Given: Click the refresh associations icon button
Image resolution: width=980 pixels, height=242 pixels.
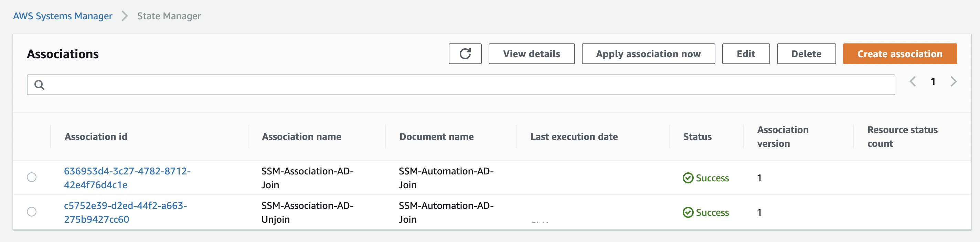Looking at the screenshot, I should pos(465,54).
